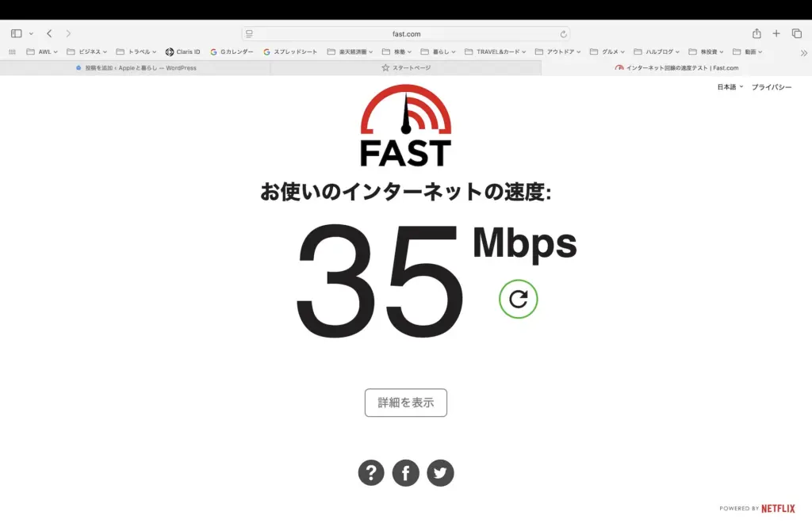
Task: Open the スプレッドシート bookmark
Action: click(290, 52)
